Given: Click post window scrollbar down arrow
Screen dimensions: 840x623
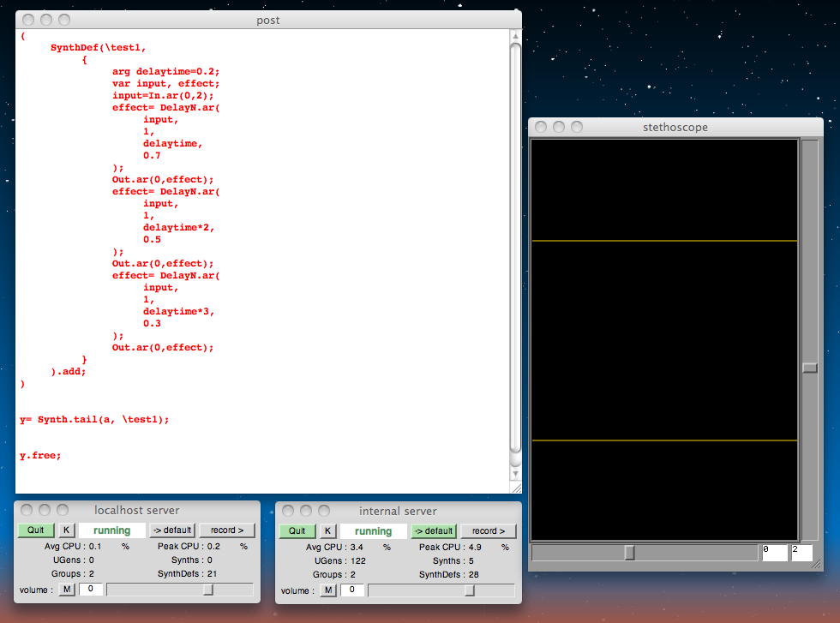Looking at the screenshot, I should point(514,472).
